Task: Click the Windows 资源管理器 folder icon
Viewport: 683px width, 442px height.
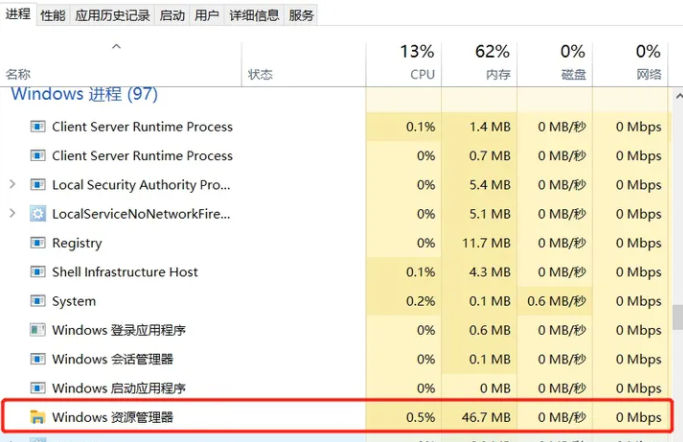Action: point(37,417)
